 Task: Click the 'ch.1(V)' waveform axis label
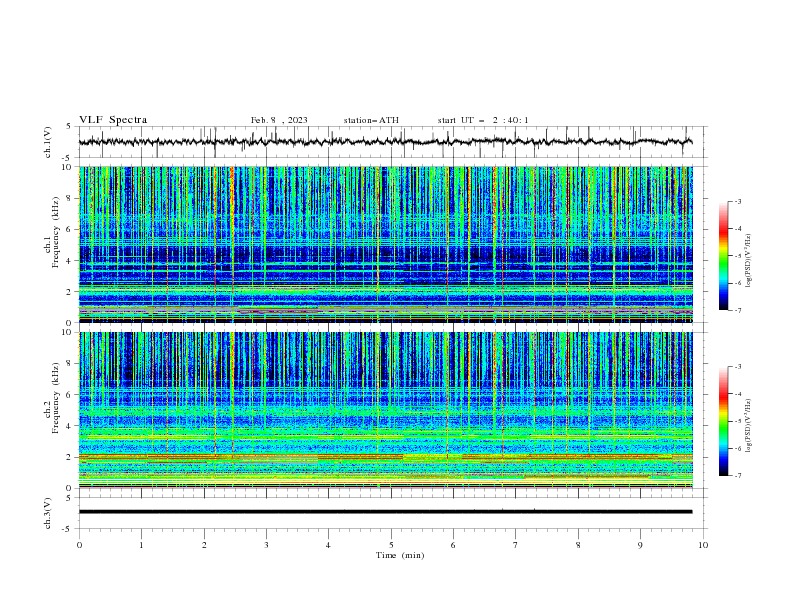coord(48,142)
